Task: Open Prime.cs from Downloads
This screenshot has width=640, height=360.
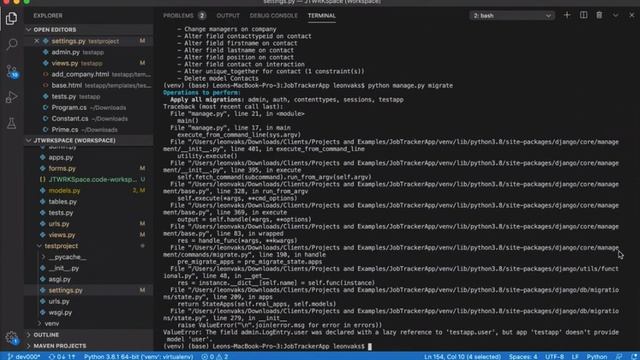Action: pos(89,129)
